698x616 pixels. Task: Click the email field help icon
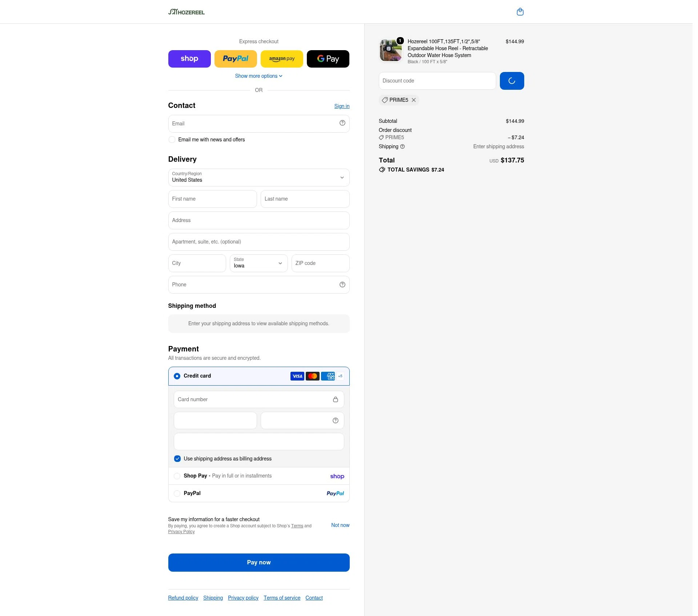(x=342, y=123)
